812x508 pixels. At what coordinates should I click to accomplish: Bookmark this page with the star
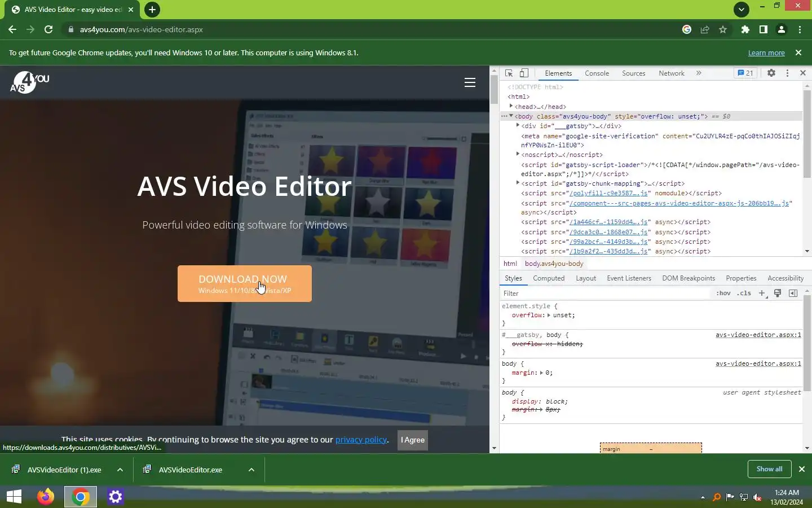723,29
